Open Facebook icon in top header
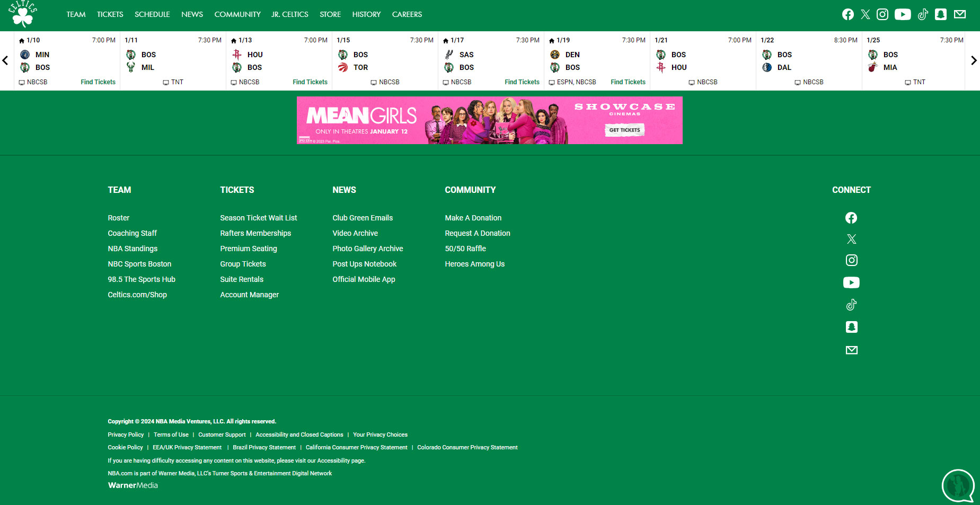 [x=848, y=14]
